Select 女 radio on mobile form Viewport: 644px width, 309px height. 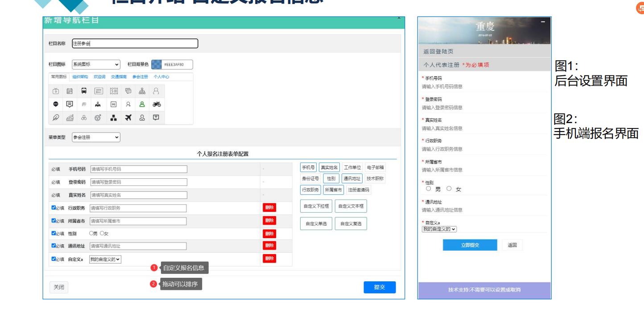(x=449, y=189)
